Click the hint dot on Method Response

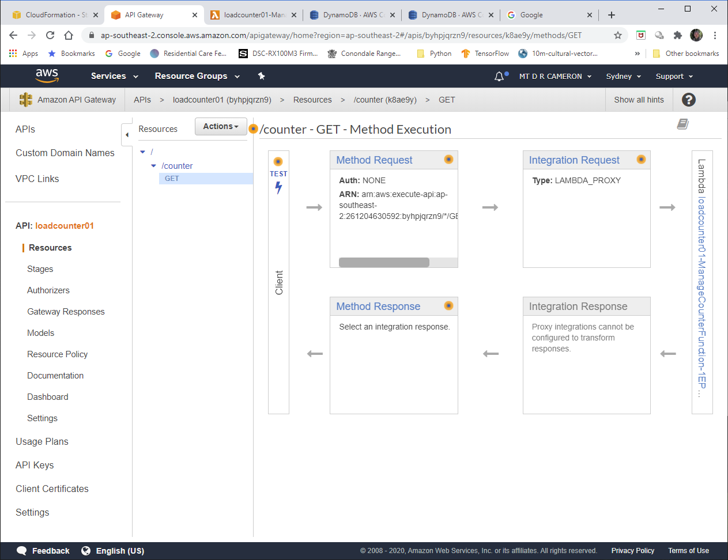[448, 306]
